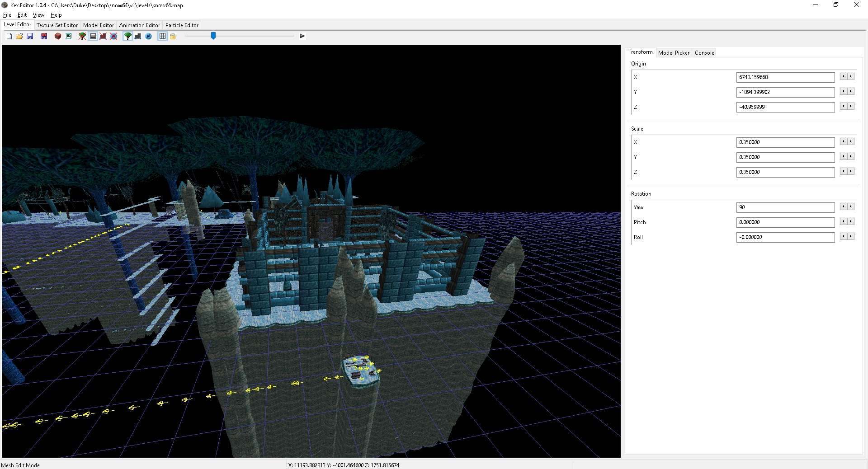Switch to the Model Picker tab
The image size is (868, 469).
pyautogui.click(x=674, y=53)
